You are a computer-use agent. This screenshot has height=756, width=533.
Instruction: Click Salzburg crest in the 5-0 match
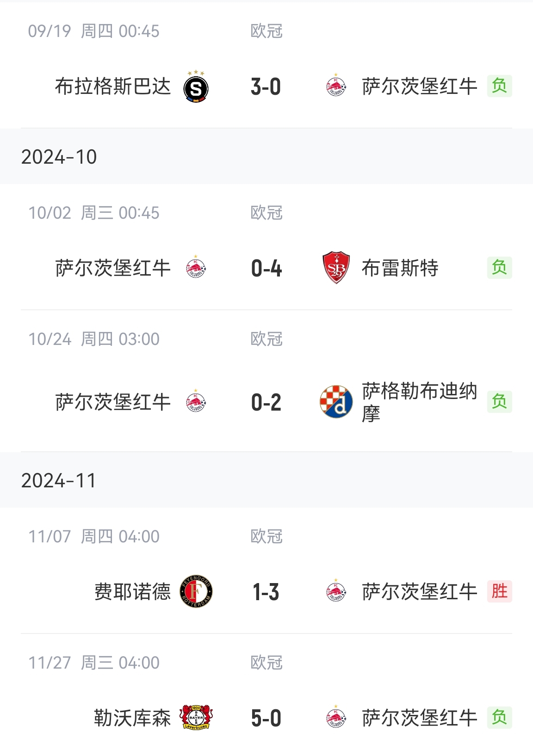tap(336, 718)
